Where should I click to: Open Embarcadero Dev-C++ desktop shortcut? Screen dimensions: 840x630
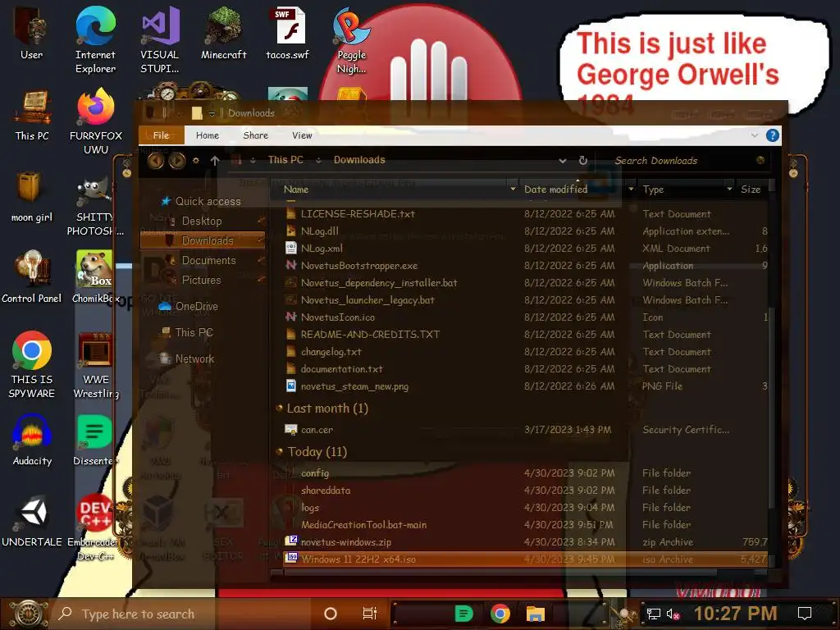click(95, 527)
